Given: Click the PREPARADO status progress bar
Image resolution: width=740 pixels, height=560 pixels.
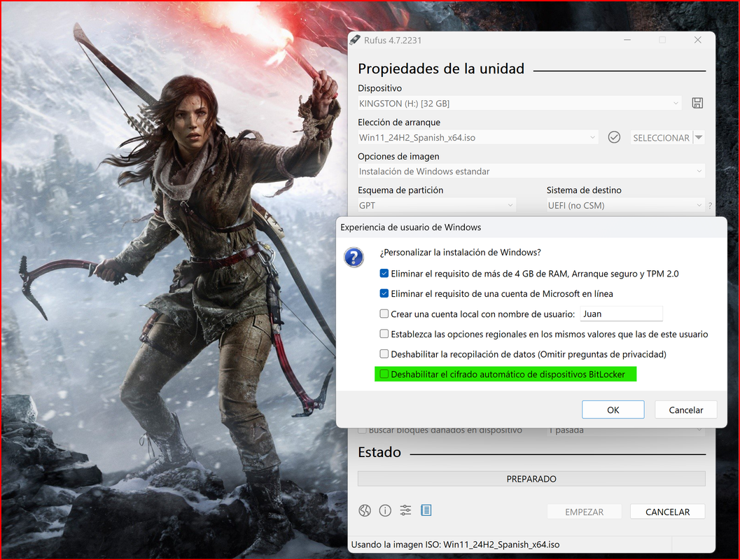Looking at the screenshot, I should (x=531, y=479).
